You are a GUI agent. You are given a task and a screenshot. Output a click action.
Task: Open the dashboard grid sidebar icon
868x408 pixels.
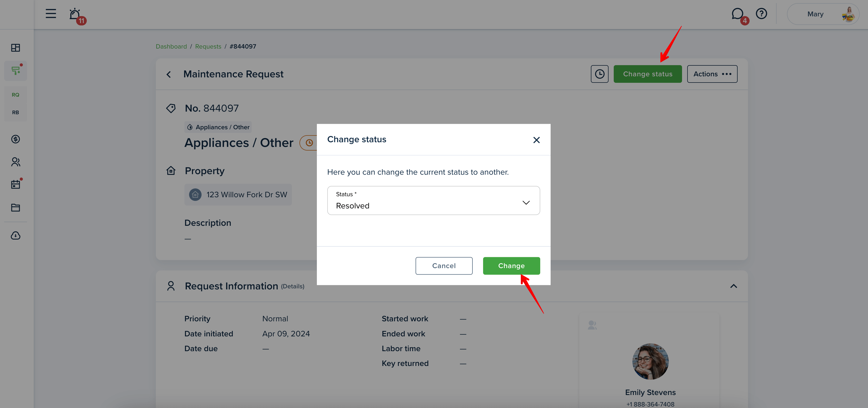[16, 48]
